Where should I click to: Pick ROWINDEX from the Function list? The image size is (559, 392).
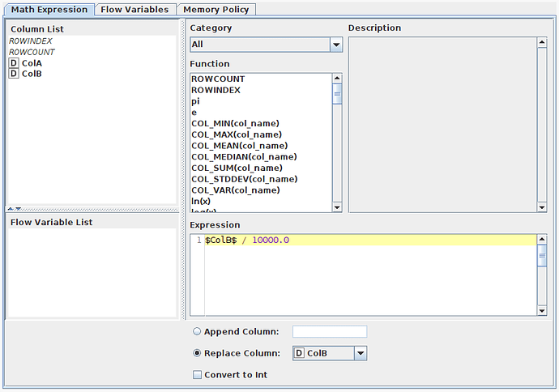click(216, 90)
